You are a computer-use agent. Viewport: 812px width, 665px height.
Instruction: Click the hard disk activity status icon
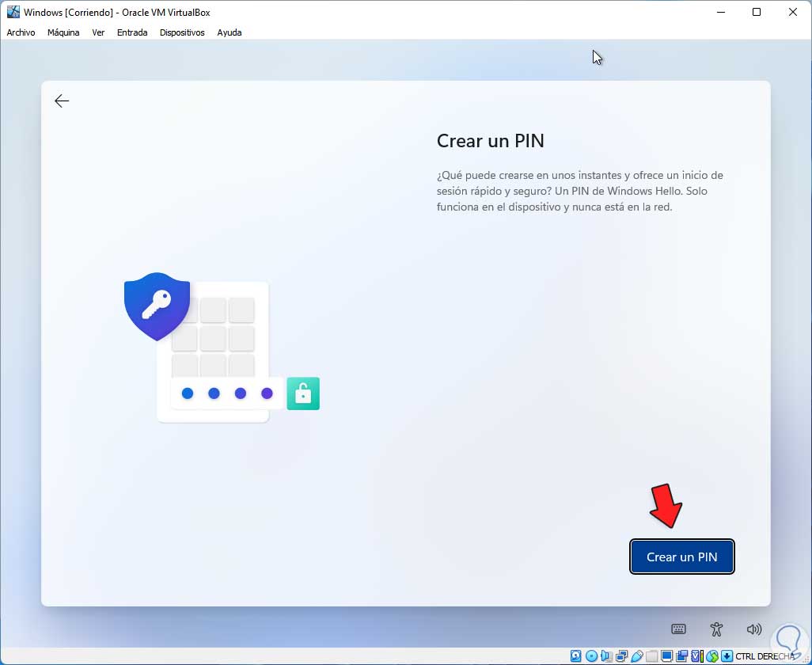tap(576, 656)
